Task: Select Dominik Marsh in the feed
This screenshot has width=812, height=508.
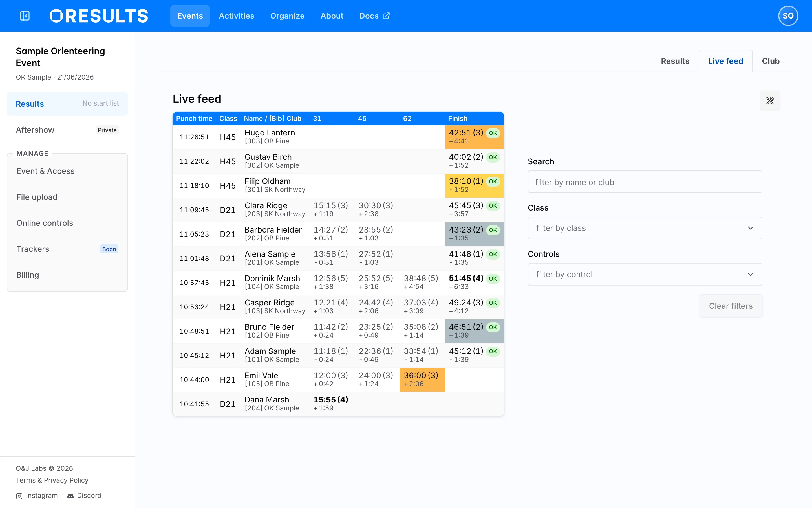Action: pyautogui.click(x=272, y=279)
